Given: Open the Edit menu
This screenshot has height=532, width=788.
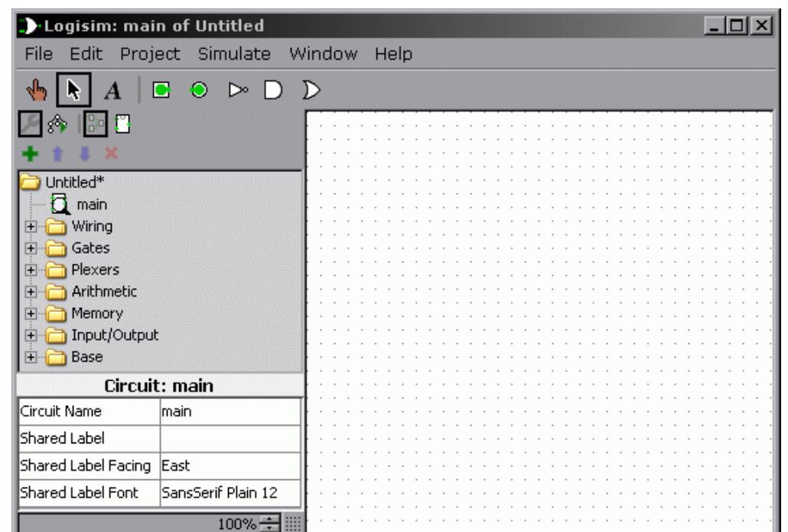Looking at the screenshot, I should point(86,54).
